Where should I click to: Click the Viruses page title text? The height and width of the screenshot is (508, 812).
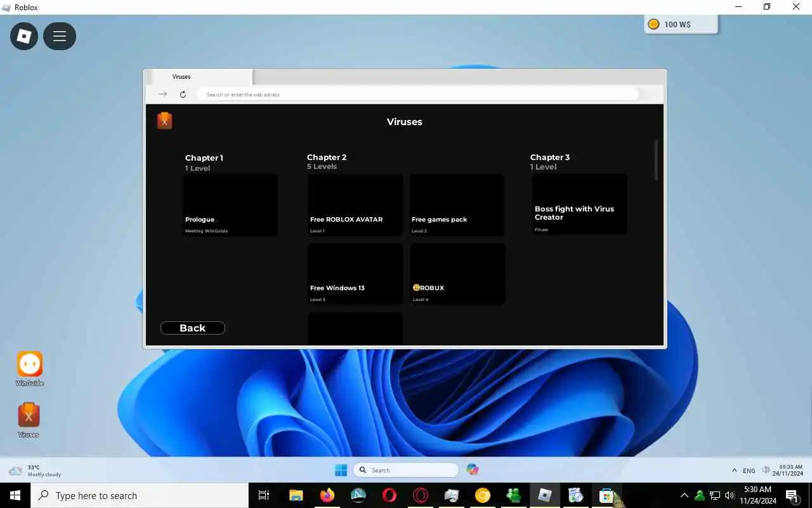(x=405, y=122)
